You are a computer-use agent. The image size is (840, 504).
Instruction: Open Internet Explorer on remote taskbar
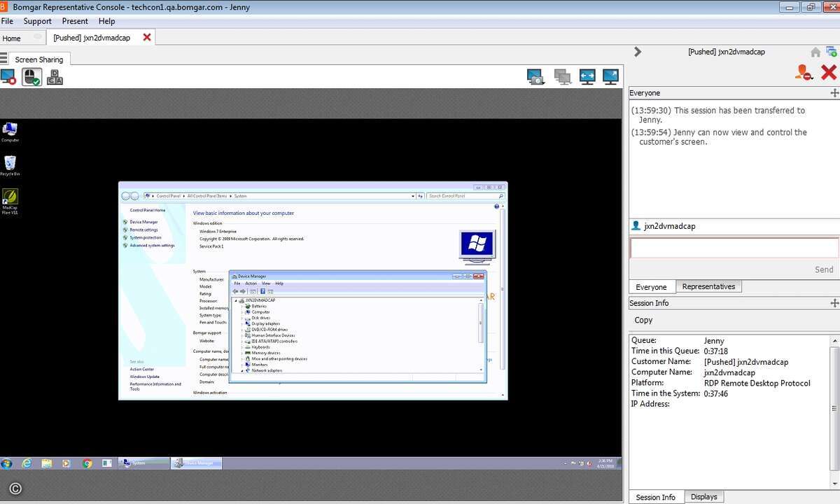(x=27, y=463)
